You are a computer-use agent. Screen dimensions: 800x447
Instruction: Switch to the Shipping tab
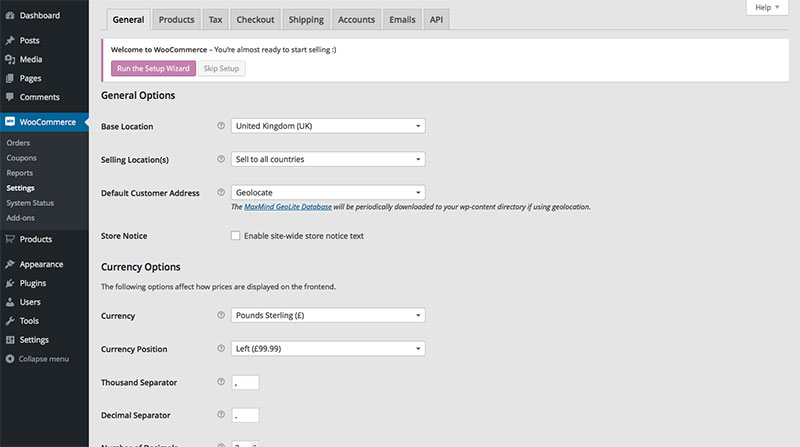tap(306, 19)
